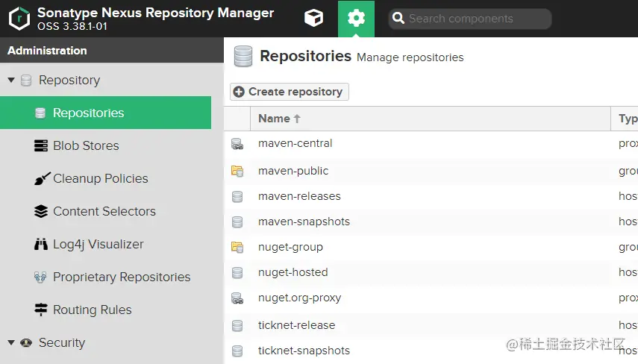638x364 pixels.
Task: Click the maven-public group folder icon
Action: tap(237, 171)
